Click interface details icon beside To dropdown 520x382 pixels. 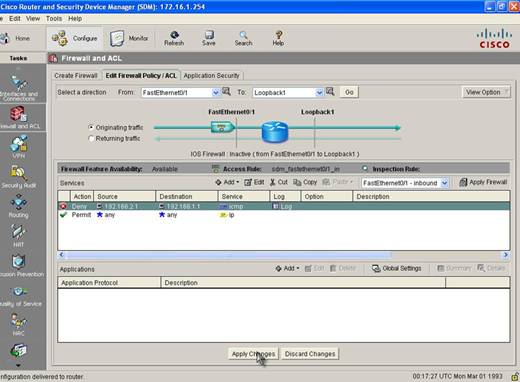click(330, 91)
